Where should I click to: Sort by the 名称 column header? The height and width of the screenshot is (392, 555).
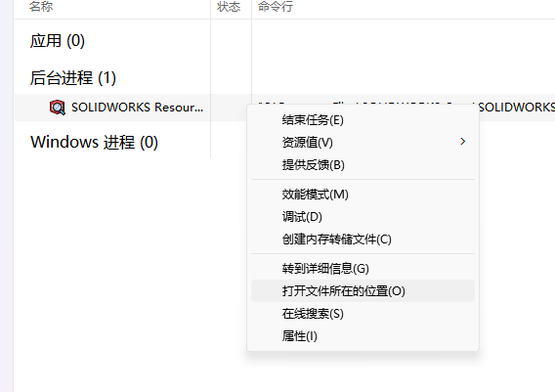click(x=41, y=7)
